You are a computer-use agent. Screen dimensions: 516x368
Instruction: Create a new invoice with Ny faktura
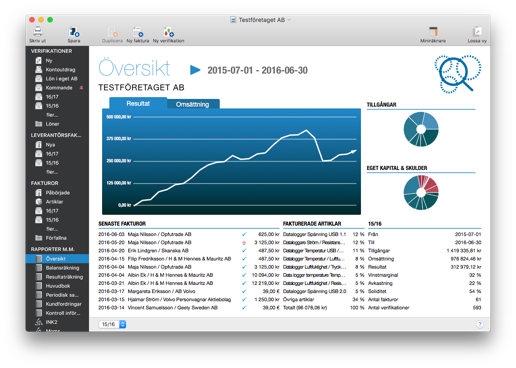(138, 32)
